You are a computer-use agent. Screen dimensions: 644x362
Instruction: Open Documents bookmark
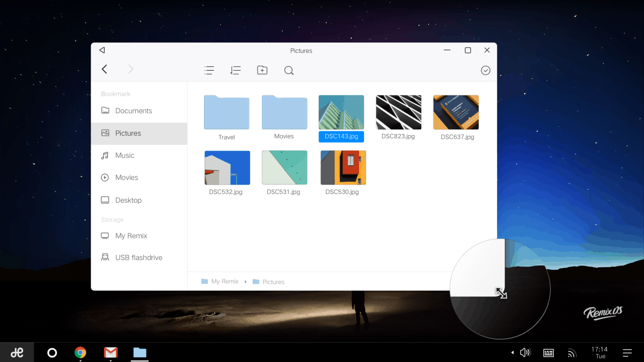click(133, 110)
